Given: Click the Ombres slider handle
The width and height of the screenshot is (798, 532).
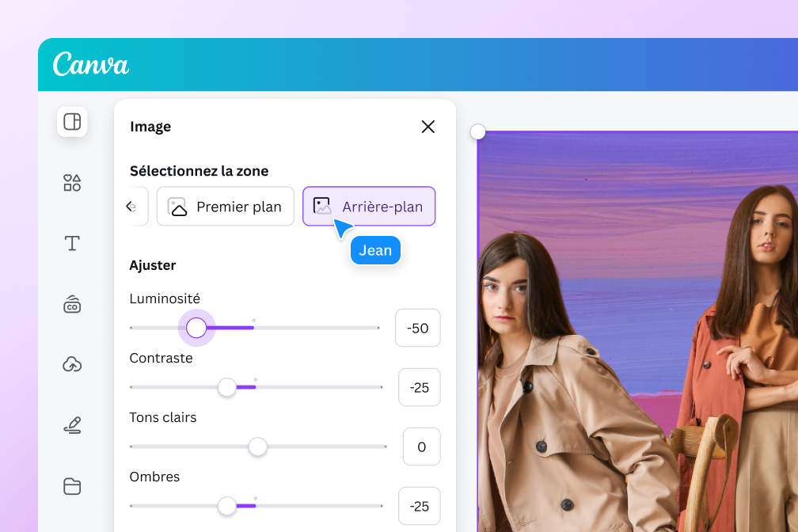Looking at the screenshot, I should [227, 506].
